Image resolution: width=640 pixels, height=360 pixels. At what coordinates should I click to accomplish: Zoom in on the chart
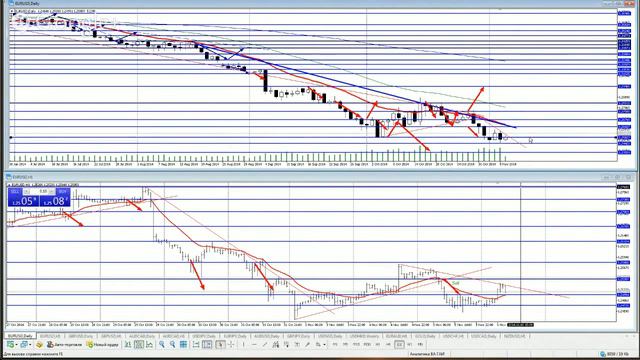(162, 344)
